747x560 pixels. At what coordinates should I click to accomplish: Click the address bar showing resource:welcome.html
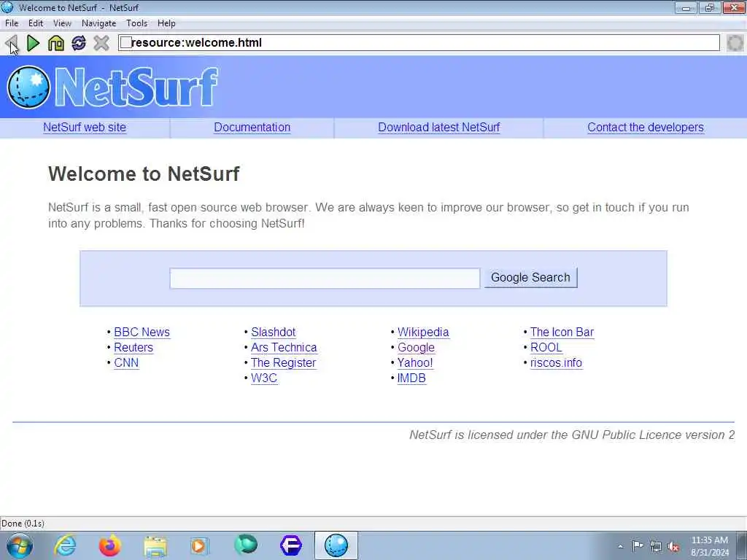tap(419, 43)
